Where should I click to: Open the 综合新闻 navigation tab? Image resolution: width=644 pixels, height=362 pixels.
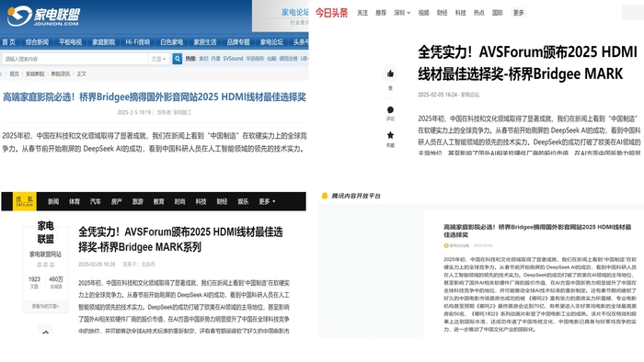37,42
